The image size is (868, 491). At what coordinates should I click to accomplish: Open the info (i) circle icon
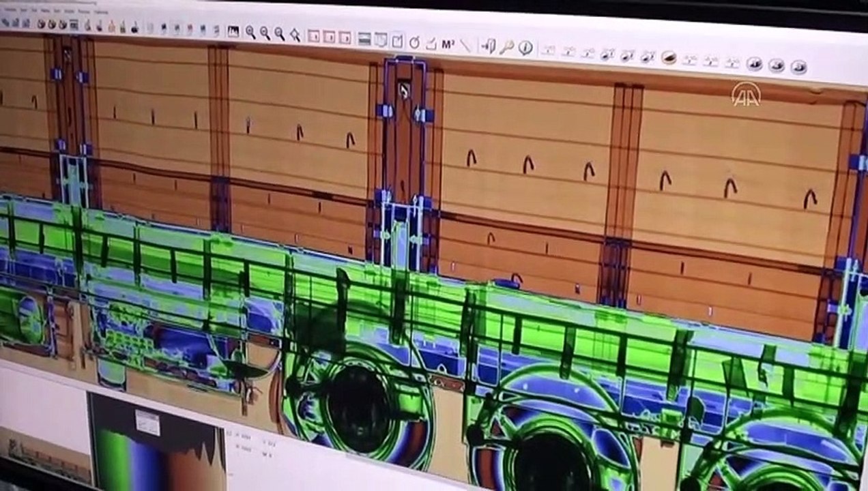point(525,48)
